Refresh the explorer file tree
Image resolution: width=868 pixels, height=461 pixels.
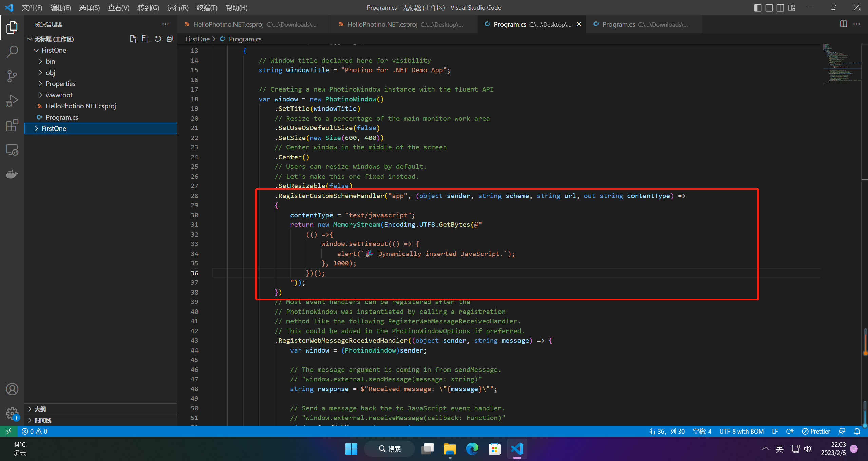click(x=158, y=39)
